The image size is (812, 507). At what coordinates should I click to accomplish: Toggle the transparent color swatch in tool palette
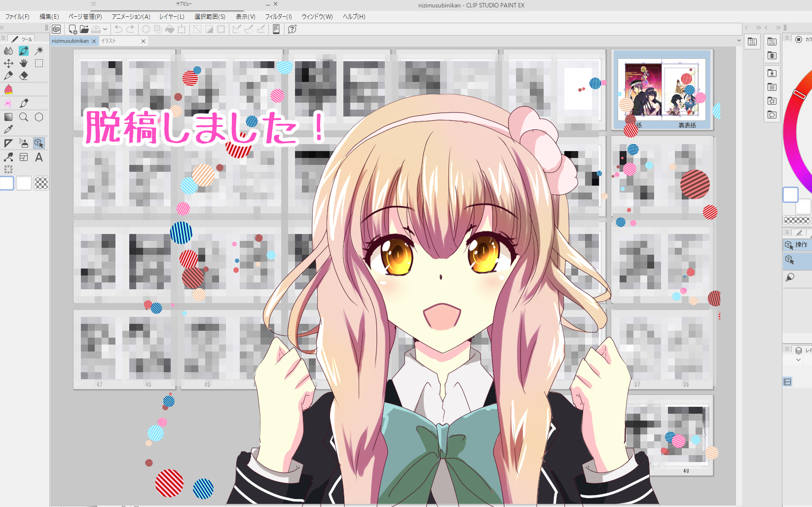click(41, 184)
